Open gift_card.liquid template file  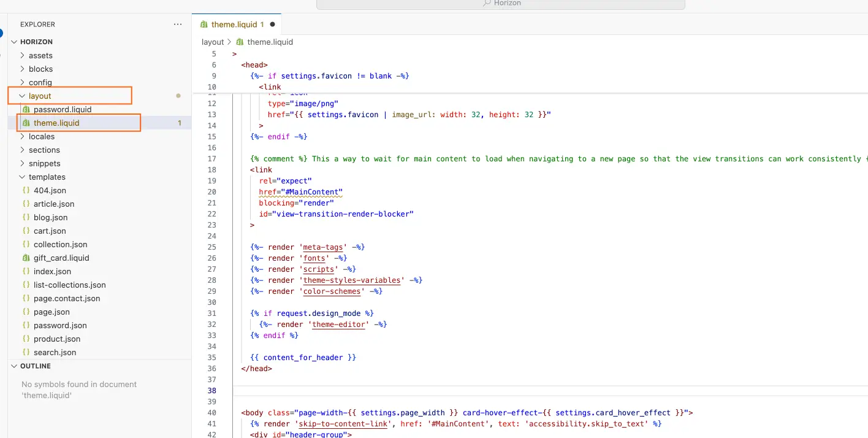click(61, 258)
